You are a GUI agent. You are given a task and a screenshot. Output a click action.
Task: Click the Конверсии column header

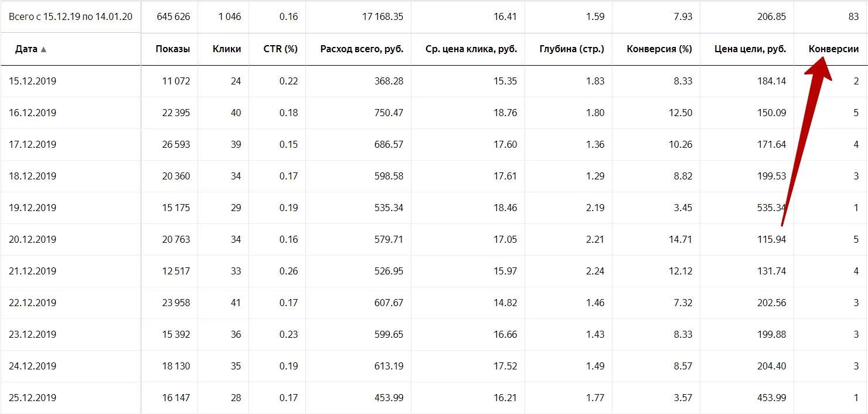point(833,49)
